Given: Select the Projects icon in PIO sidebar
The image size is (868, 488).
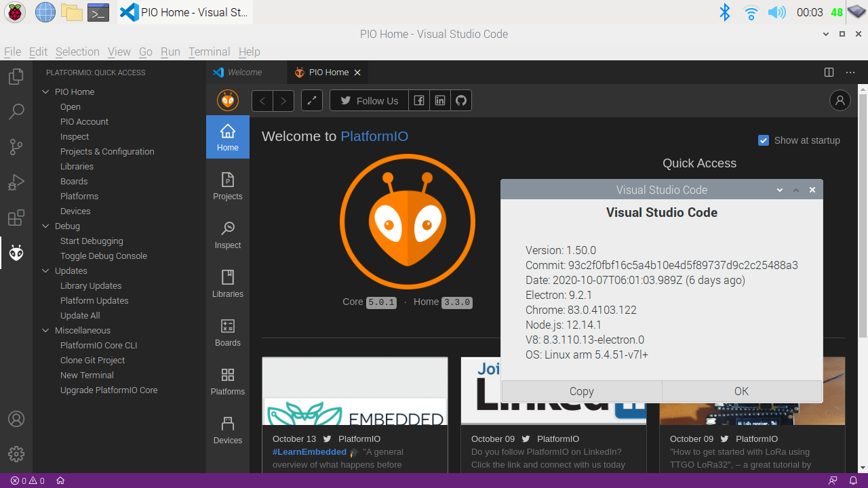Looking at the screenshot, I should click(227, 184).
